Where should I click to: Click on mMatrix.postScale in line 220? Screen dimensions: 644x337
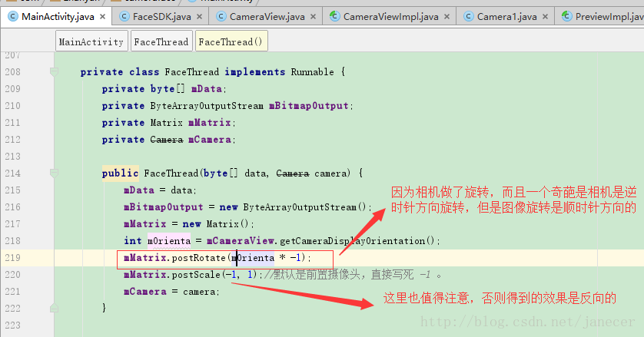172,275
